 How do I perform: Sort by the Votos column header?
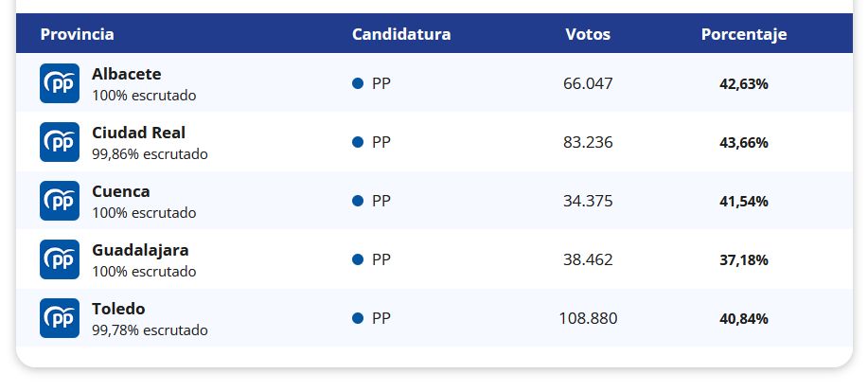pos(588,34)
